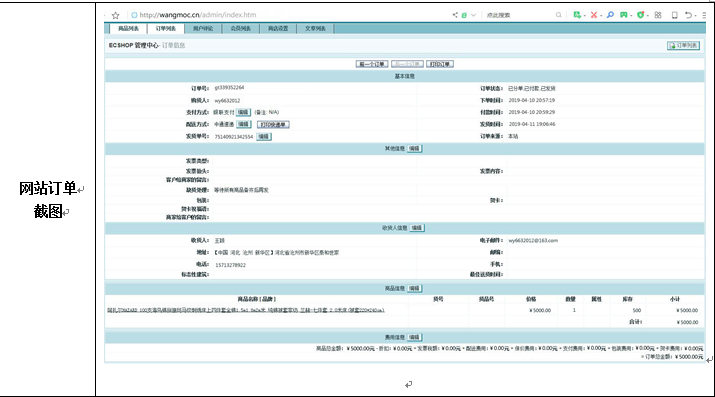Viewport: 715px width, 397px height.
Task: Click the 打印订单 button
Action: tap(440, 64)
